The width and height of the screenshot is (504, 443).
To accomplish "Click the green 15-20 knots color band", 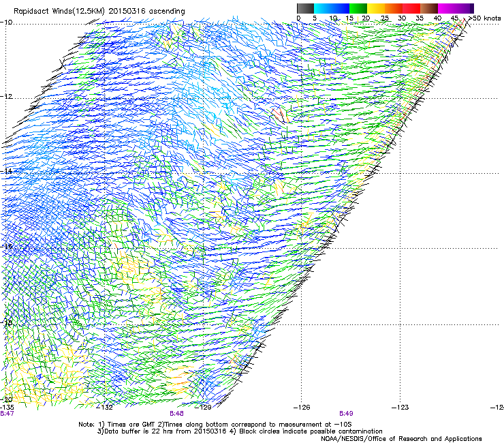I will pos(358,8).
